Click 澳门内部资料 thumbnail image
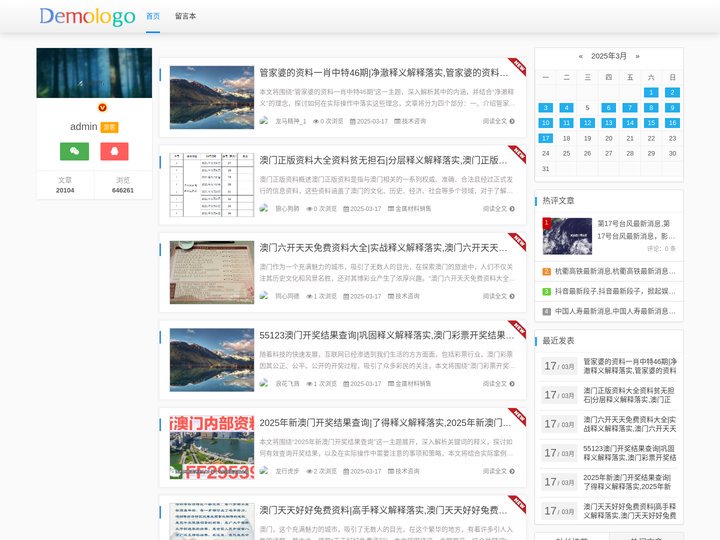This screenshot has width=720, height=540. point(212,447)
